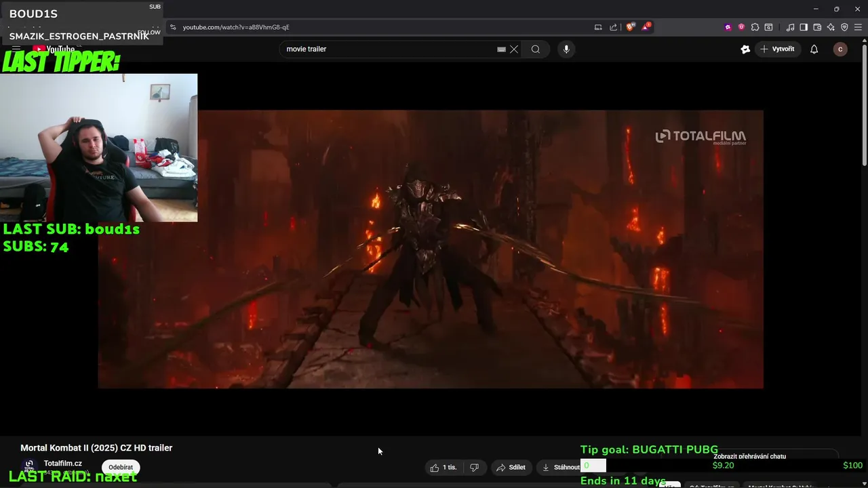The width and height of the screenshot is (868, 488).
Task: Click the browser address bar URL
Action: tap(236, 27)
